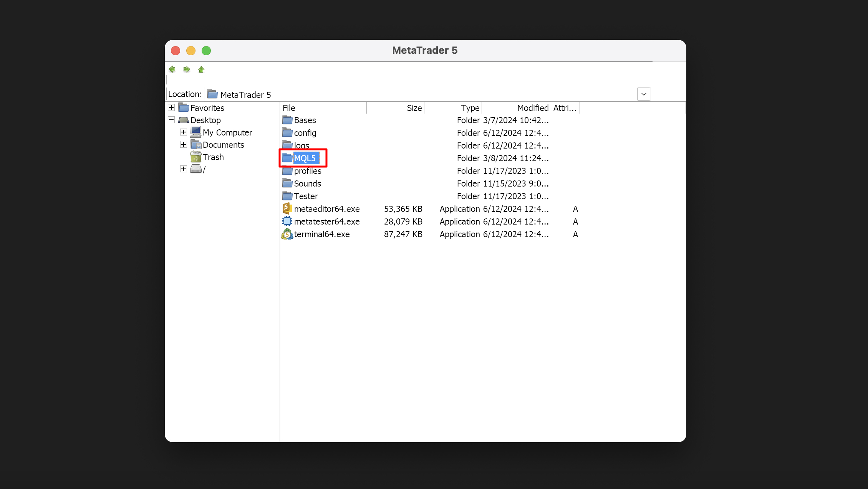Image resolution: width=868 pixels, height=489 pixels.
Task: Click the Documents folder icon in tree
Action: tap(196, 144)
